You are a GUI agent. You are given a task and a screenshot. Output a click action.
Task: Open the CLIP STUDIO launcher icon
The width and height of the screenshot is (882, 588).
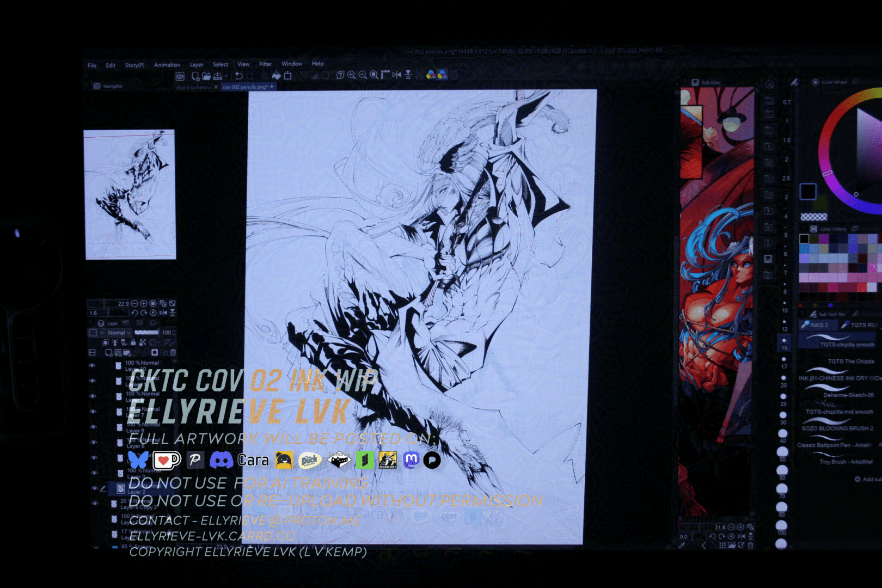pyautogui.click(x=180, y=76)
